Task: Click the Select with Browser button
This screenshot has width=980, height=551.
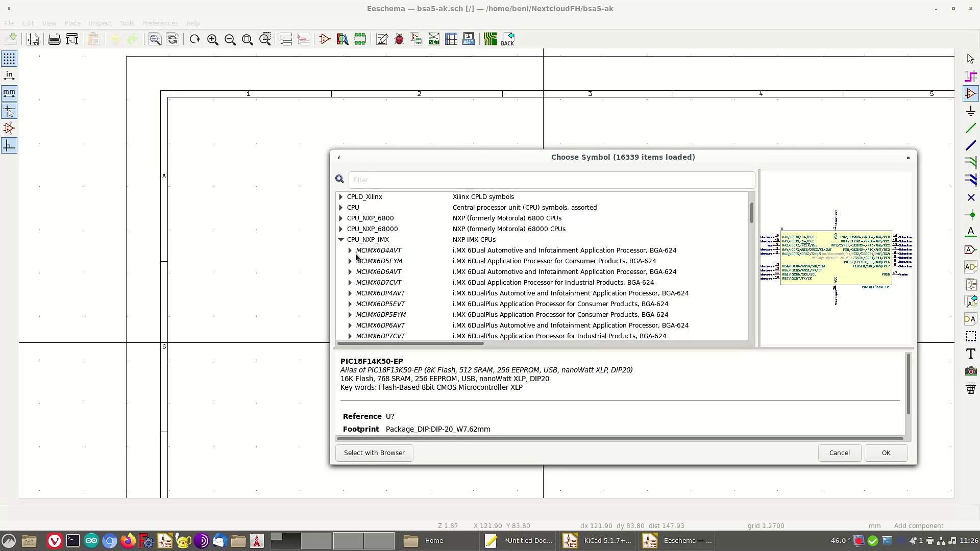Action: tap(374, 453)
